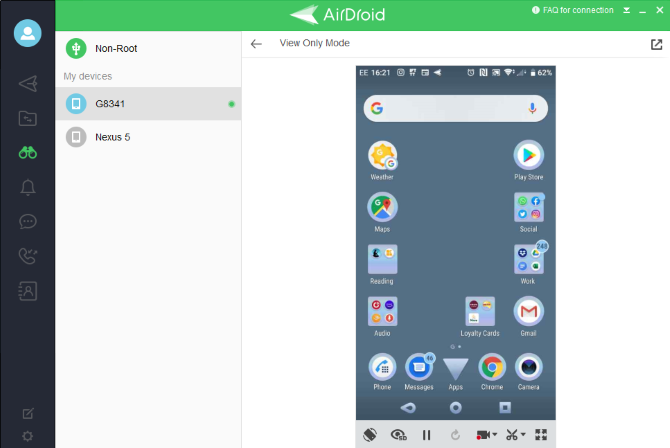Open the Phone dialer app
670x448 pixels.
pyautogui.click(x=382, y=372)
